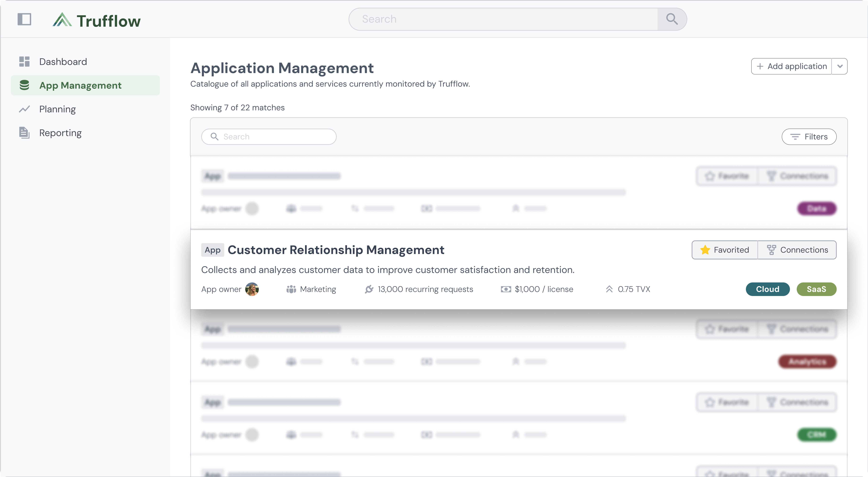The height and width of the screenshot is (477, 868).
Task: Open Customer Relationship Management title
Action: [336, 250]
